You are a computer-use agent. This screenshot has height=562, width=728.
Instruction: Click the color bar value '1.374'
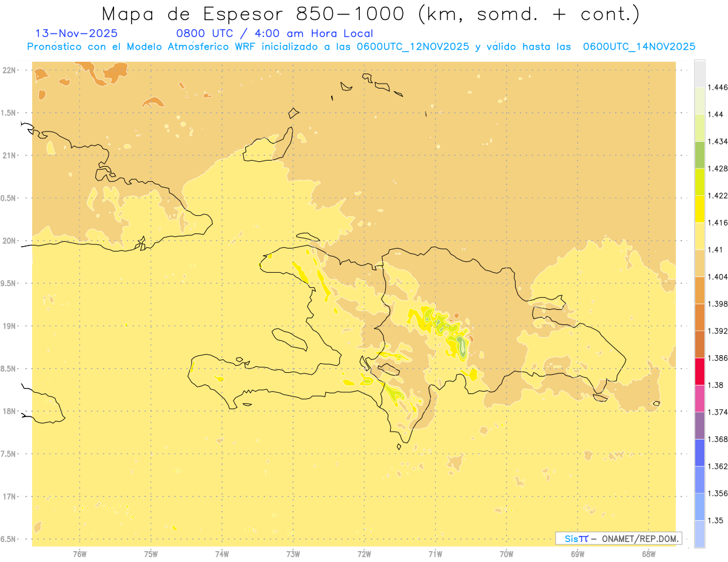pos(718,412)
